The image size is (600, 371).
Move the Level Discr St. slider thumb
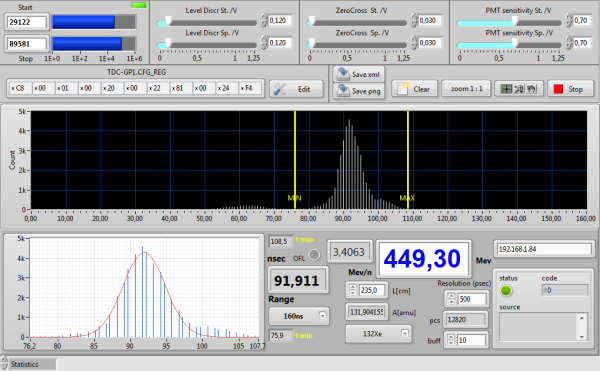pos(168,22)
